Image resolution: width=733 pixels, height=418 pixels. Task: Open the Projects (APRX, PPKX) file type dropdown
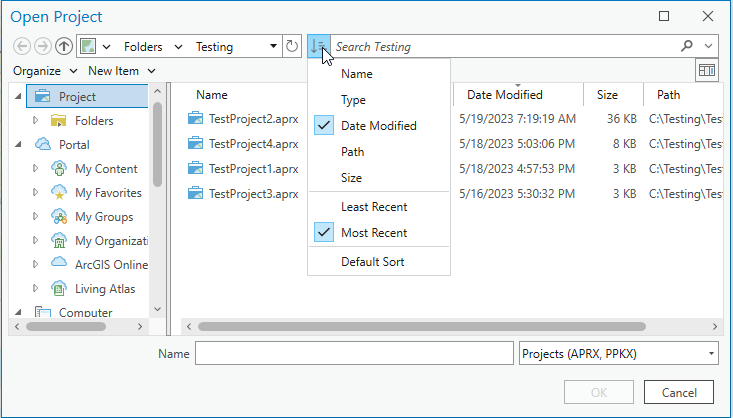620,354
